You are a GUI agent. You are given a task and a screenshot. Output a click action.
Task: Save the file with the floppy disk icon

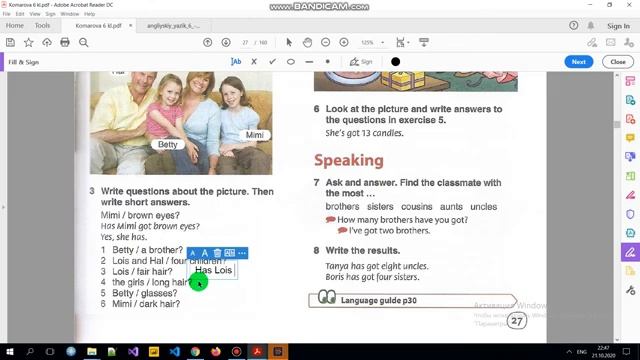coord(10,42)
